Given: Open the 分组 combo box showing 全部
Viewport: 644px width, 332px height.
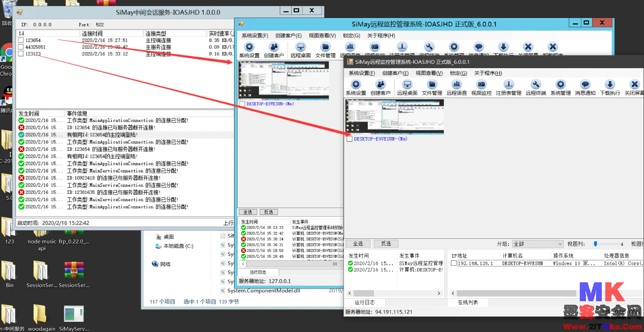Looking at the screenshot, I should tap(538, 244).
